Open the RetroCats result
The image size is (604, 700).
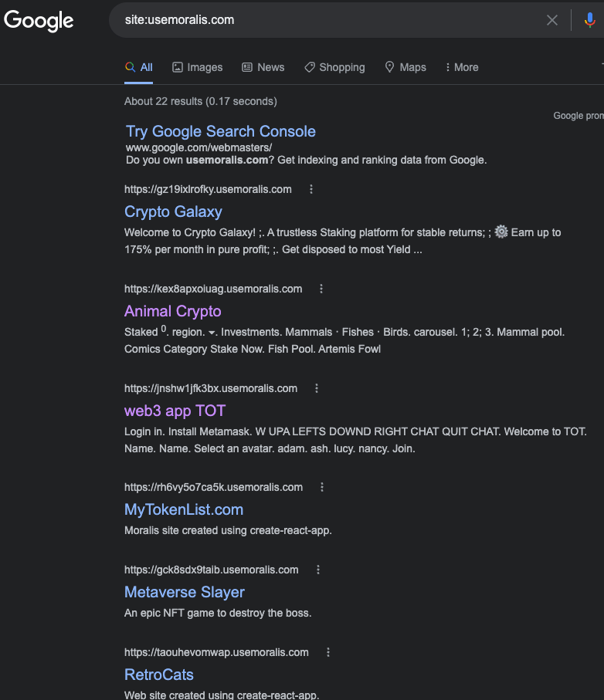[x=159, y=675]
